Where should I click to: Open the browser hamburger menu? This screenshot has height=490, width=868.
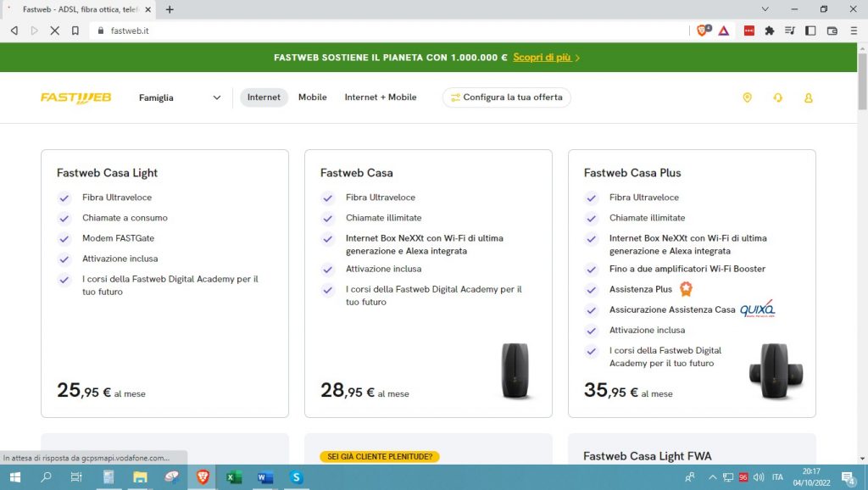854,30
